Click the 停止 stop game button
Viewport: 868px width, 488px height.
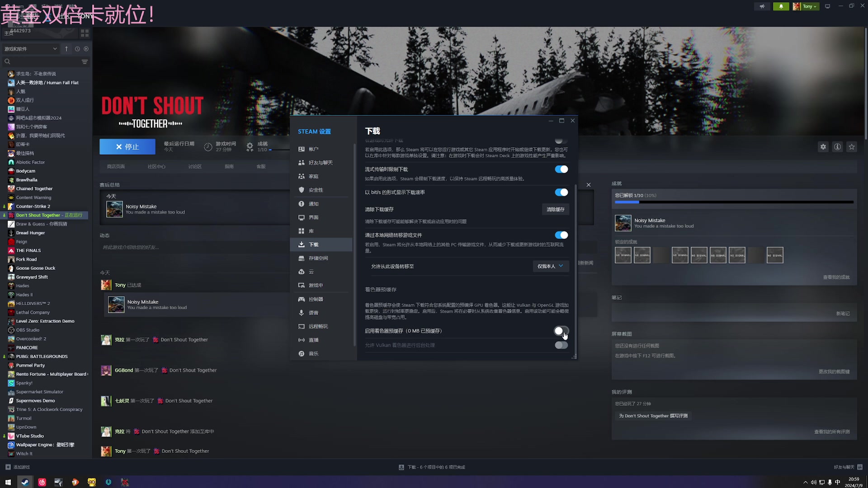coord(127,146)
